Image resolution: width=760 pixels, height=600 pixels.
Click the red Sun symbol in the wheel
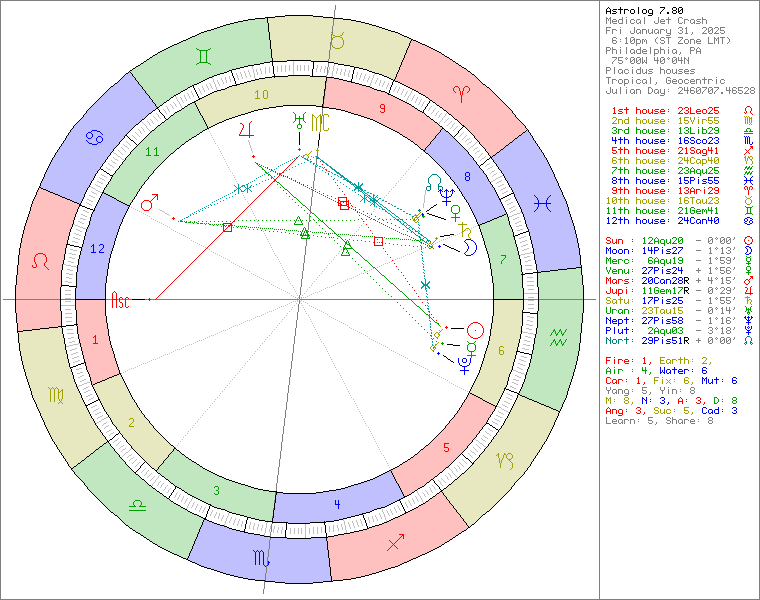(x=476, y=329)
